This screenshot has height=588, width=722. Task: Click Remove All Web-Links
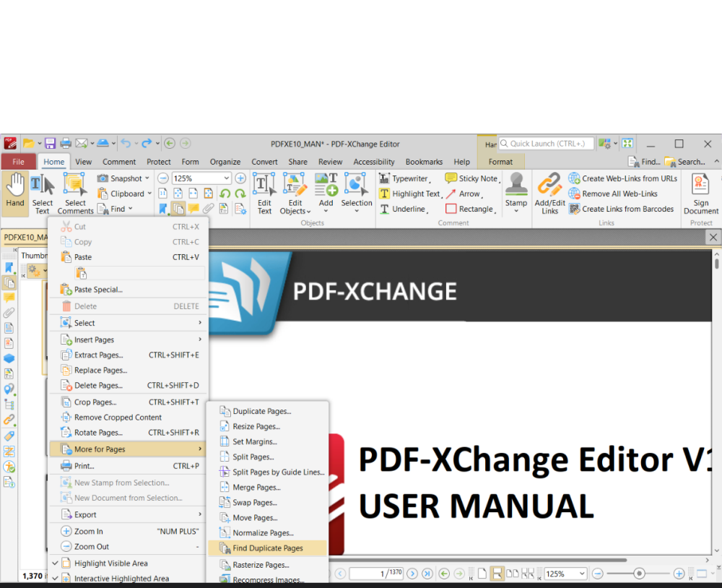(x=613, y=194)
